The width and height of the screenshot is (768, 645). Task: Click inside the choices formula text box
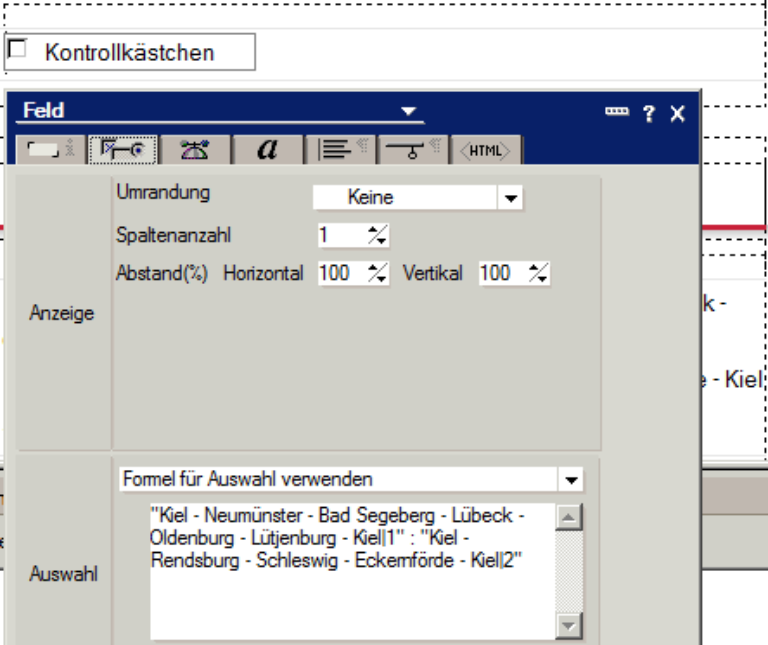352,571
